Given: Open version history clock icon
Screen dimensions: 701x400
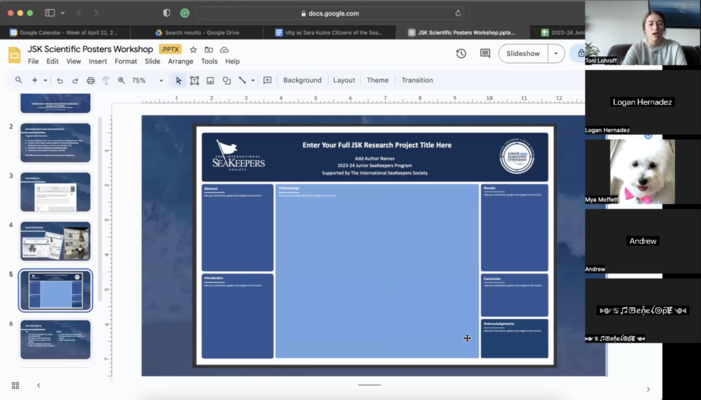Looking at the screenshot, I should click(461, 54).
